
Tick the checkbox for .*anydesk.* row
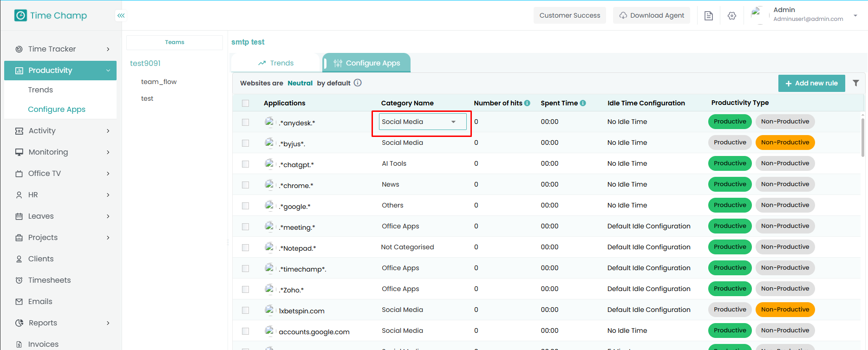tap(245, 123)
